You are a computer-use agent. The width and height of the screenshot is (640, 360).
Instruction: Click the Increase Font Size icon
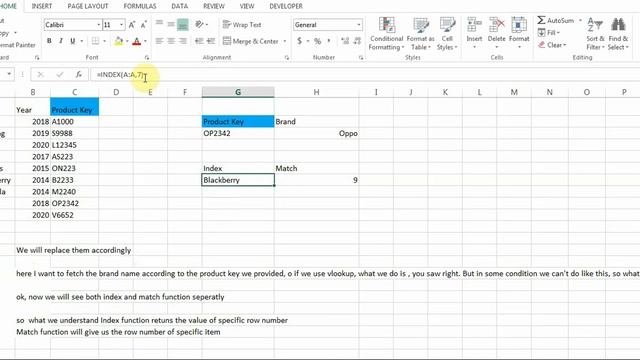132,25
